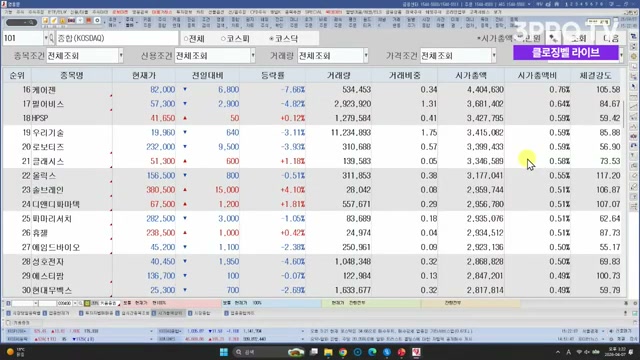Select the 펄어비스 stock row
Screen dimensions: 640x360
click(x=313, y=104)
